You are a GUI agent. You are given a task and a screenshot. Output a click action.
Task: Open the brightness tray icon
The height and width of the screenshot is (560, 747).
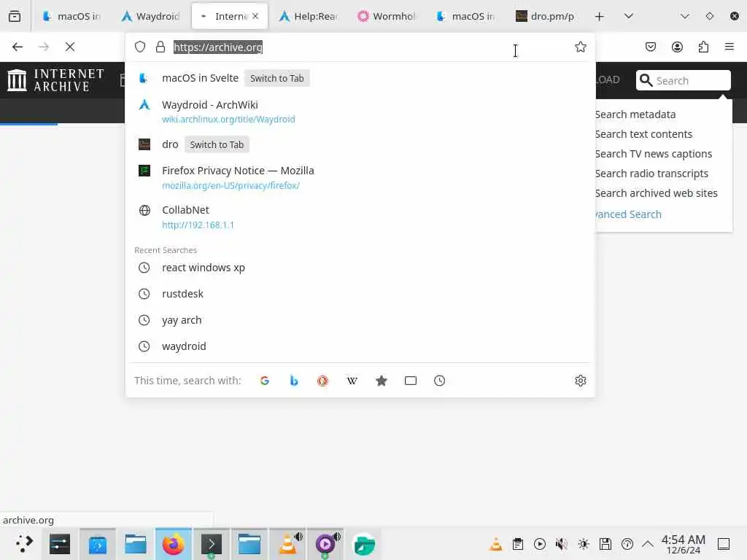[x=584, y=544]
